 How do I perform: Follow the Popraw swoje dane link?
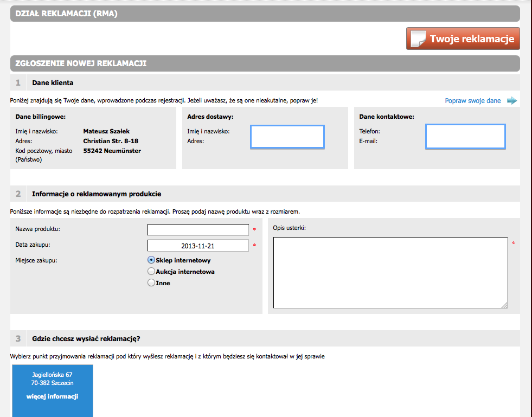click(x=472, y=101)
